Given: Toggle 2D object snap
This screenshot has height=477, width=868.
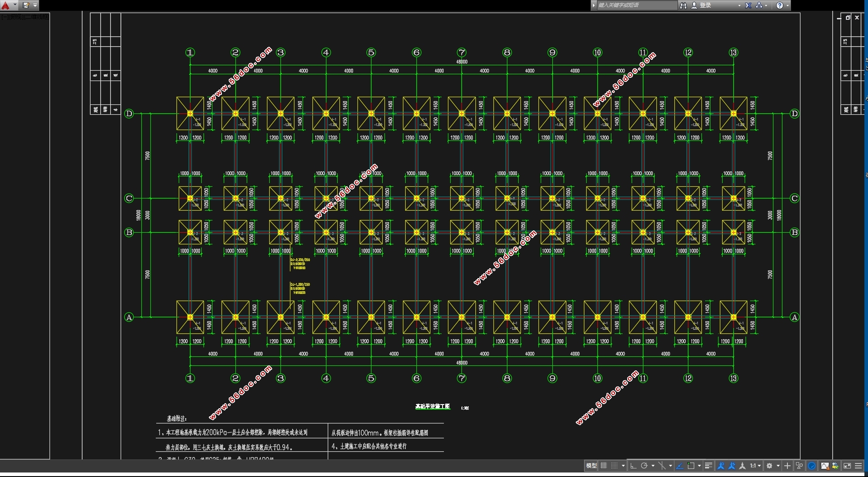Looking at the screenshot, I should coord(691,466).
